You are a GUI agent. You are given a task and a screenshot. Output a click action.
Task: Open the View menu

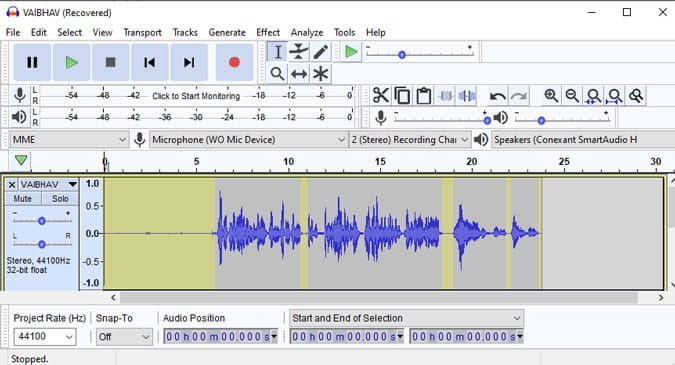point(102,32)
